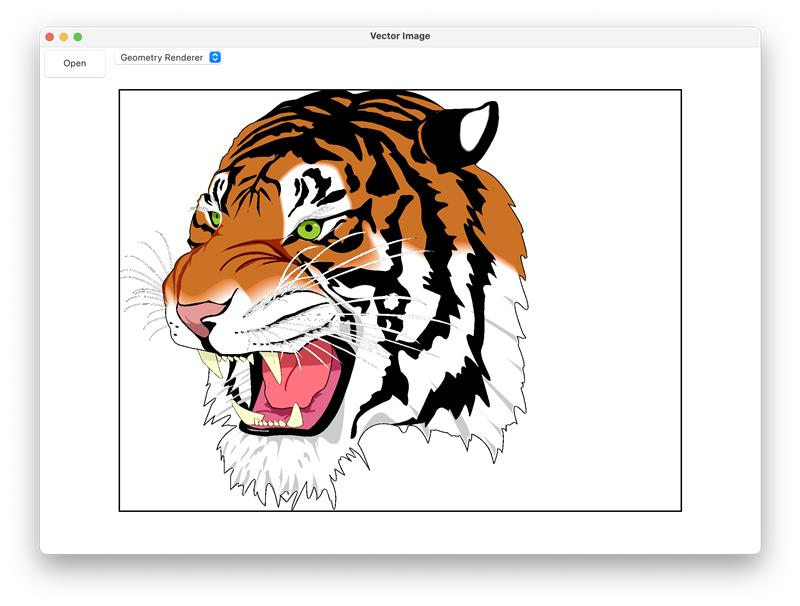This screenshot has height=606, width=800.
Task: Minimize the window with yellow button
Action: coord(64,37)
